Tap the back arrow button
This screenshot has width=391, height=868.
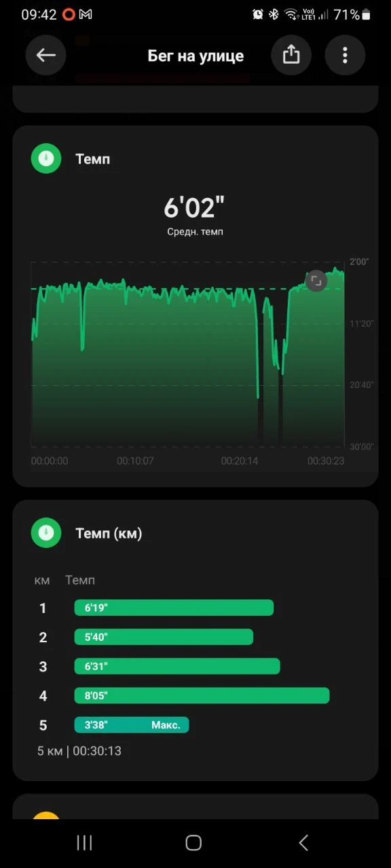[x=46, y=55]
